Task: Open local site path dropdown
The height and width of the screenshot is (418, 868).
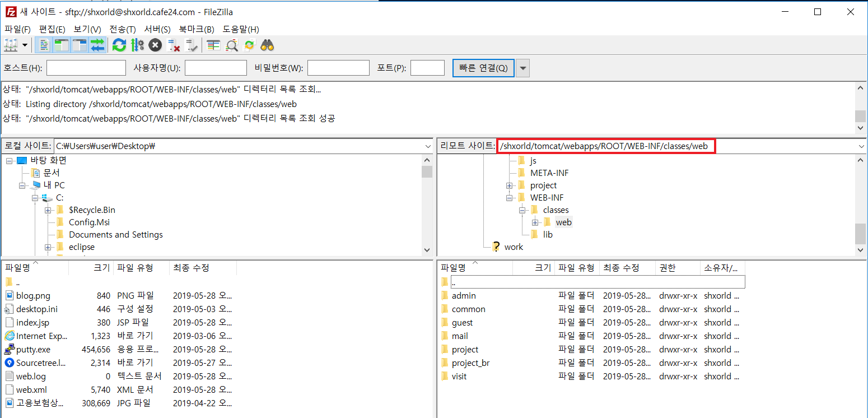Action: coord(428,146)
